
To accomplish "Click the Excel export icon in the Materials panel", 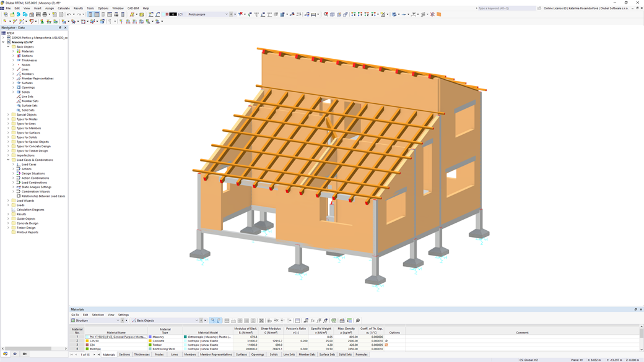I will coord(349,319).
